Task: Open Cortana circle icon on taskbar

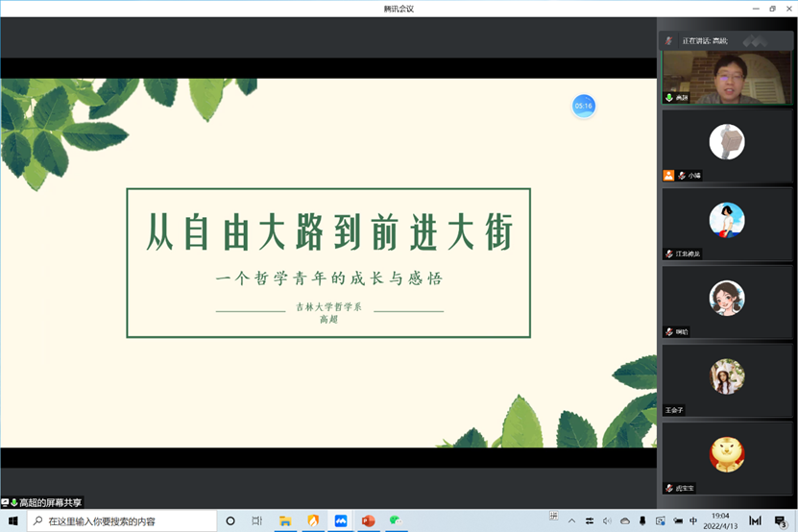Action: click(x=230, y=521)
